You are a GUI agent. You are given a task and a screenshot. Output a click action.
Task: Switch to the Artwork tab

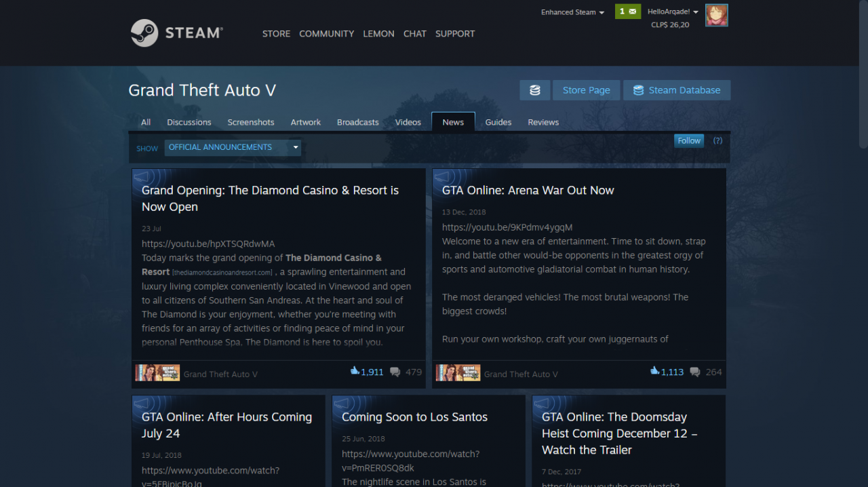click(x=306, y=122)
